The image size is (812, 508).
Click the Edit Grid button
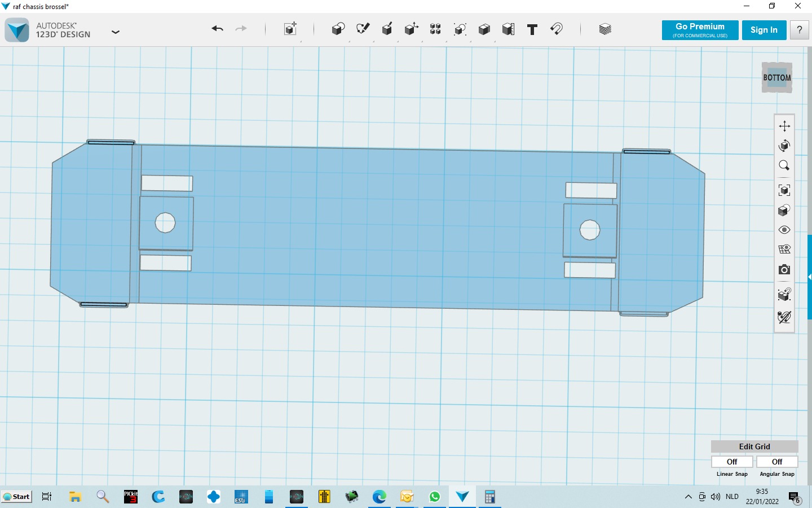pos(754,446)
